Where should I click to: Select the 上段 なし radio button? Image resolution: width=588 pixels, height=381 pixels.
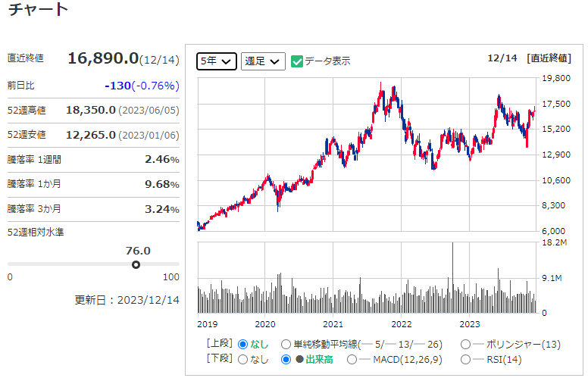(x=243, y=344)
